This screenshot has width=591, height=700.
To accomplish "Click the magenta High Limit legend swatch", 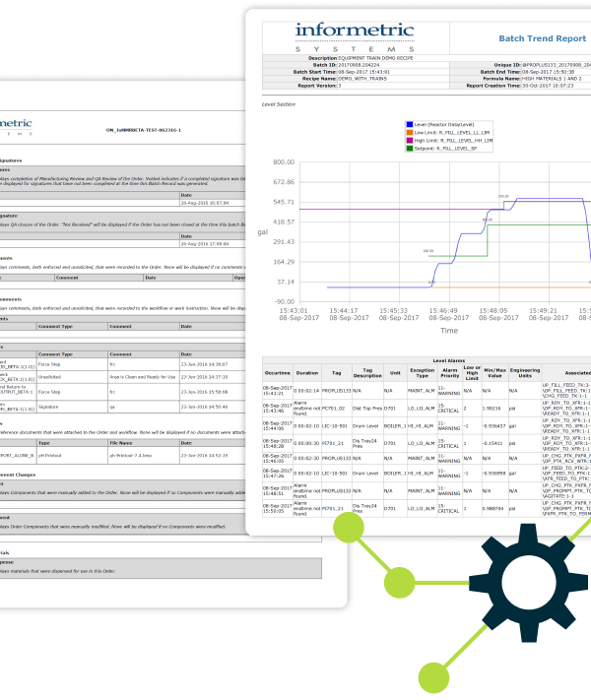I will coord(409,140).
